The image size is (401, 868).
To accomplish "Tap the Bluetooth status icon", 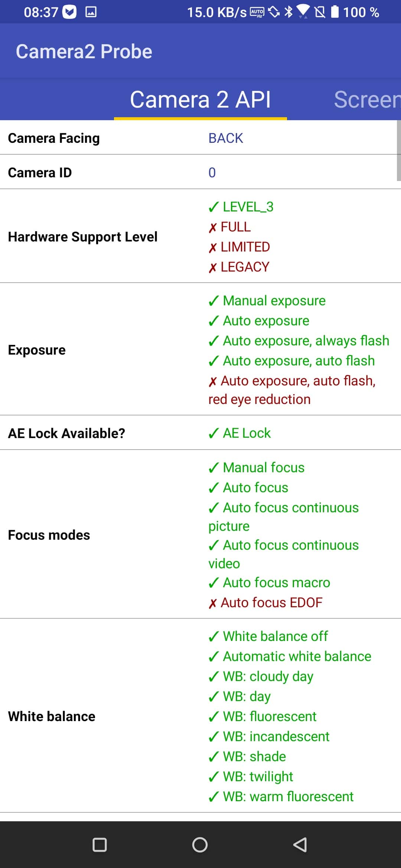I will (x=288, y=12).
